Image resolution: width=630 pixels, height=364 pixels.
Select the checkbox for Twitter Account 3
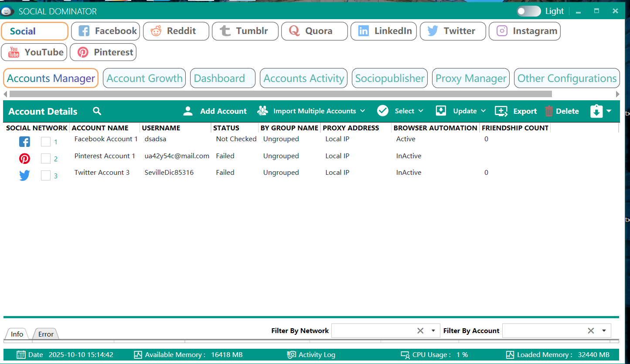[x=46, y=176]
